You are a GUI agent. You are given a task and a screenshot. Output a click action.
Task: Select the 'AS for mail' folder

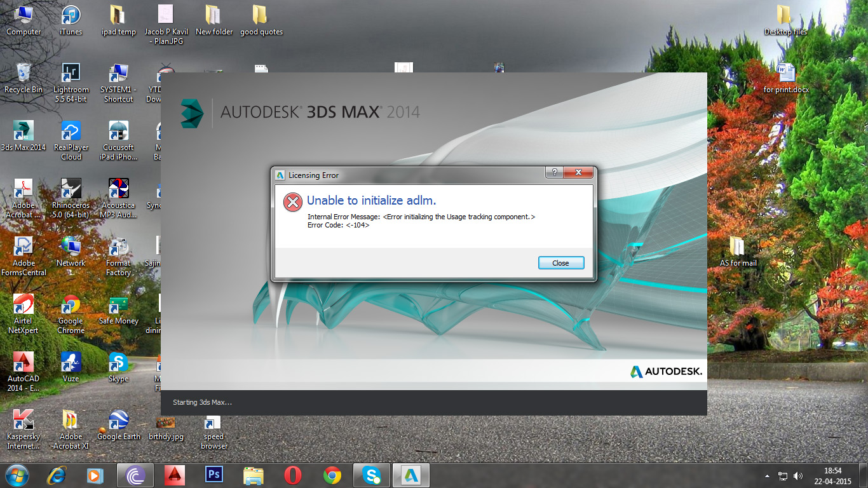coord(738,252)
